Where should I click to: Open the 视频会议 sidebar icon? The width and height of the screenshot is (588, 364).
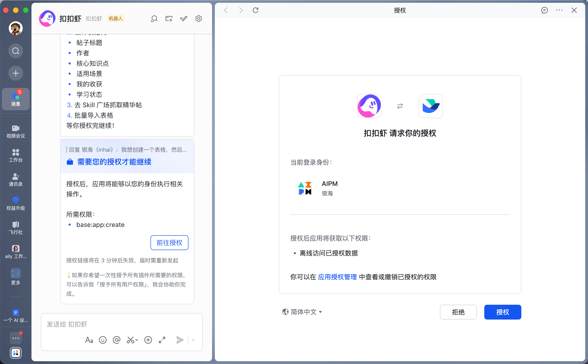coord(16,131)
